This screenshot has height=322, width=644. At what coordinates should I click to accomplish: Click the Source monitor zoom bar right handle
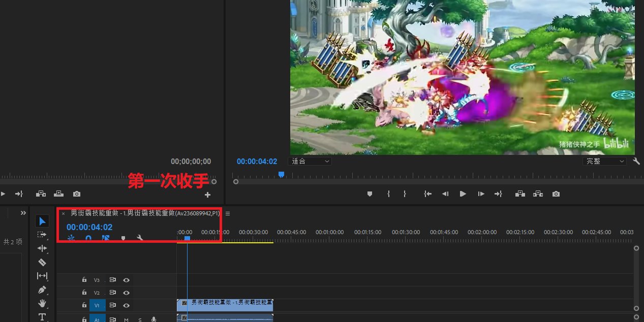214,181
